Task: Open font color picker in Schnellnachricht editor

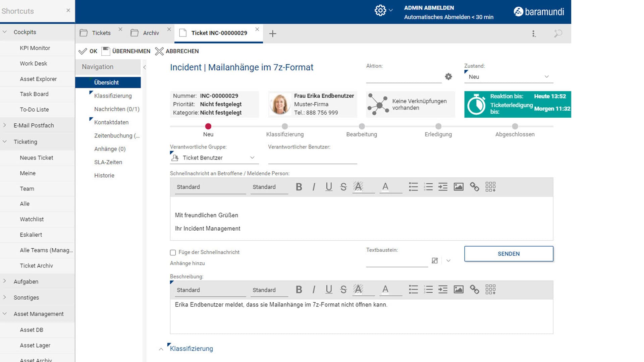Action: click(391, 187)
